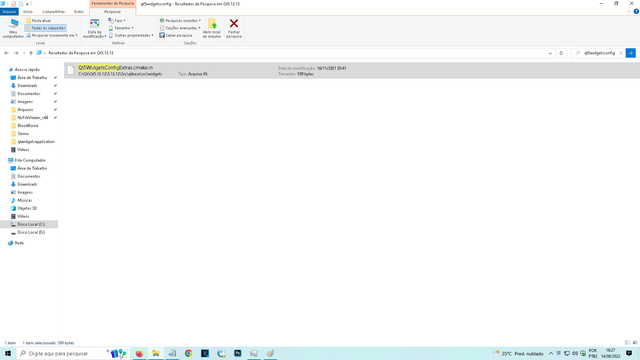This screenshot has width=640, height=360.
Task: Open recent locations dropdown arrow
Action: [24, 53]
